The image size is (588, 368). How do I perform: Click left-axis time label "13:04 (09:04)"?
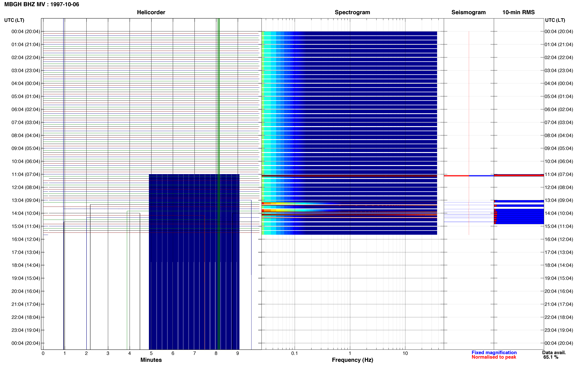26,200
